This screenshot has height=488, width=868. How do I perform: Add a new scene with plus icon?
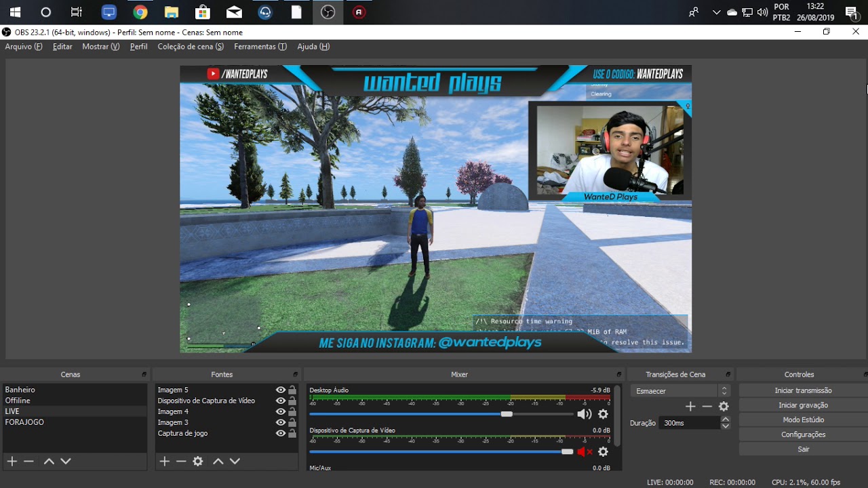click(x=12, y=461)
